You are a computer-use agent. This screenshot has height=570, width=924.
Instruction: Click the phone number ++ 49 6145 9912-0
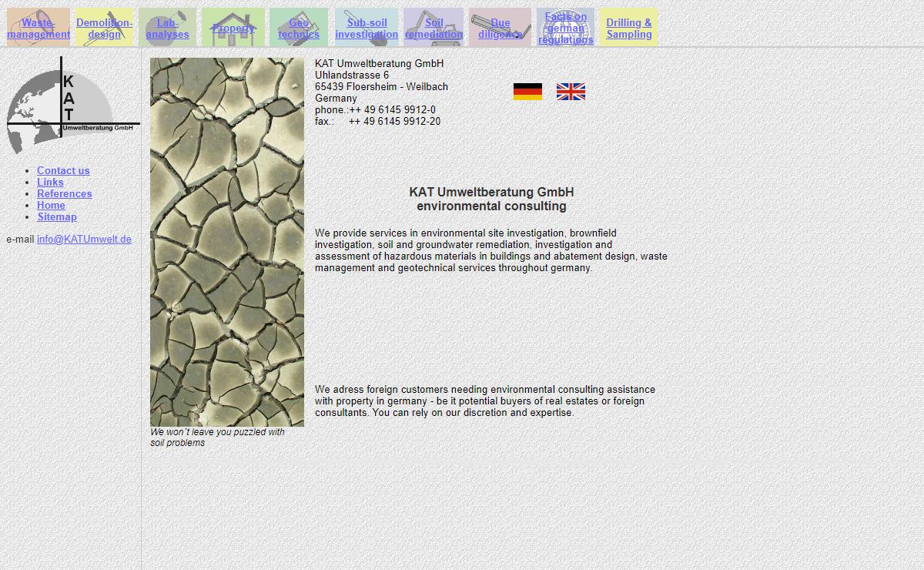point(392,110)
